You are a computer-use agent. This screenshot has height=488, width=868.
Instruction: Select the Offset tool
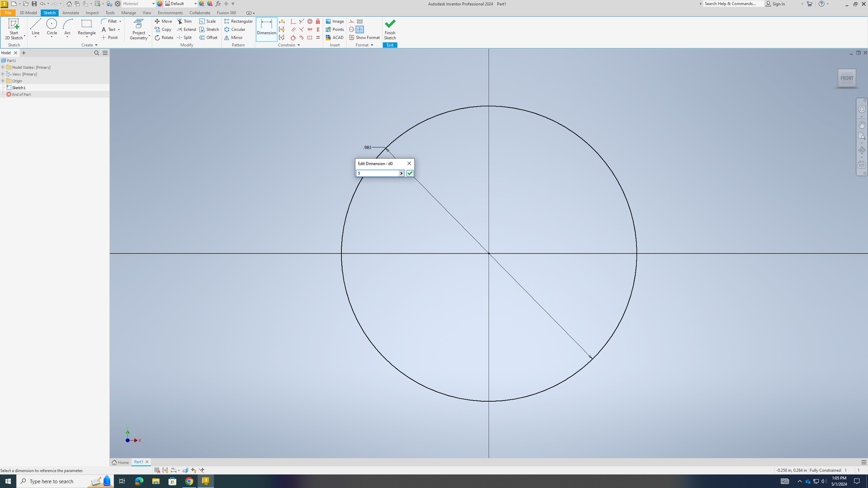209,38
